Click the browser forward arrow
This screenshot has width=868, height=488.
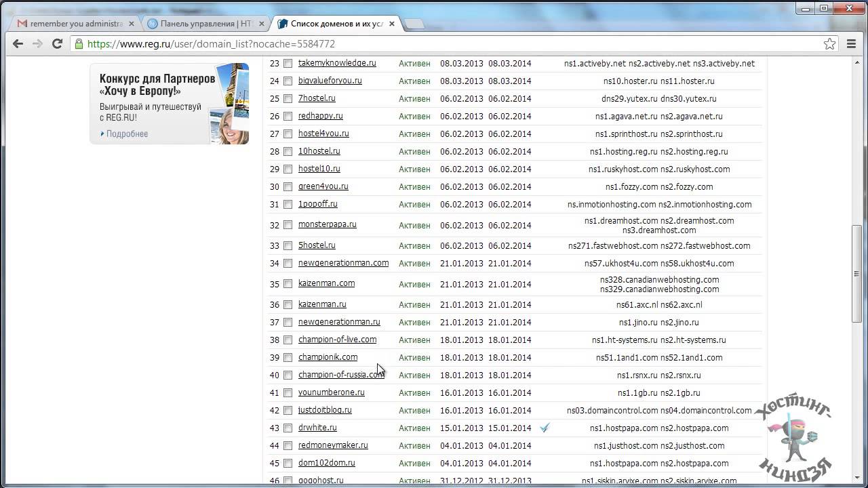(37, 43)
